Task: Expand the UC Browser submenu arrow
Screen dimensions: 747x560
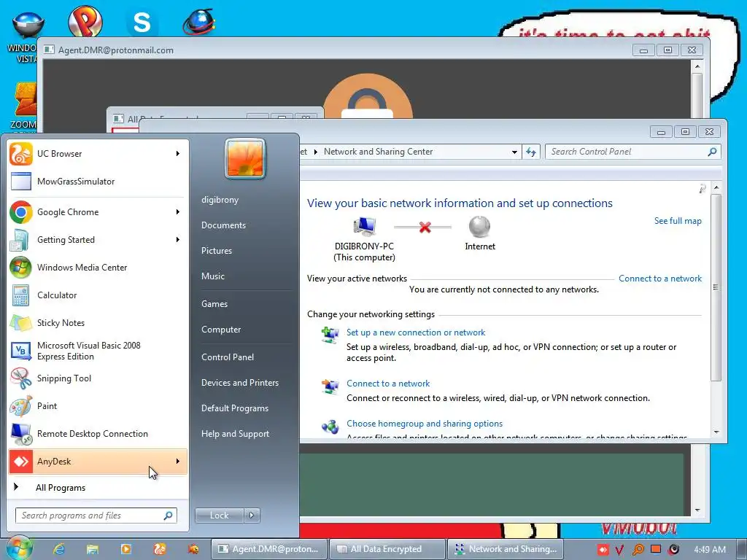Action: tap(178, 153)
